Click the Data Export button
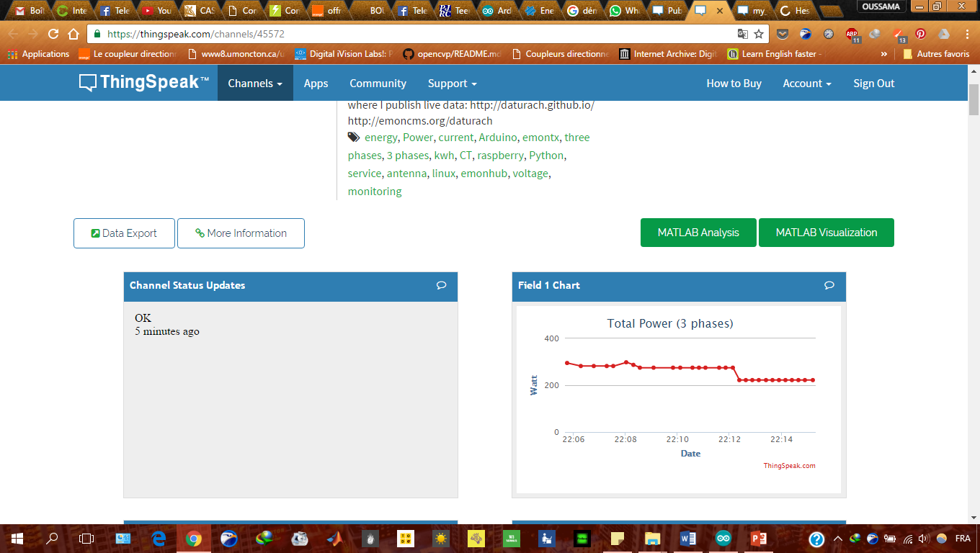Image resolution: width=980 pixels, height=553 pixels. click(x=124, y=233)
